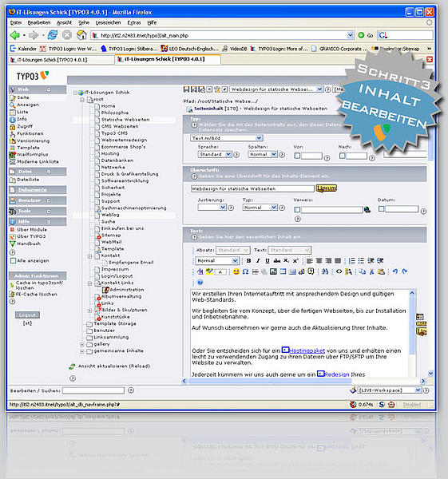Collapse the Kontakt Links tree node

coord(90,283)
